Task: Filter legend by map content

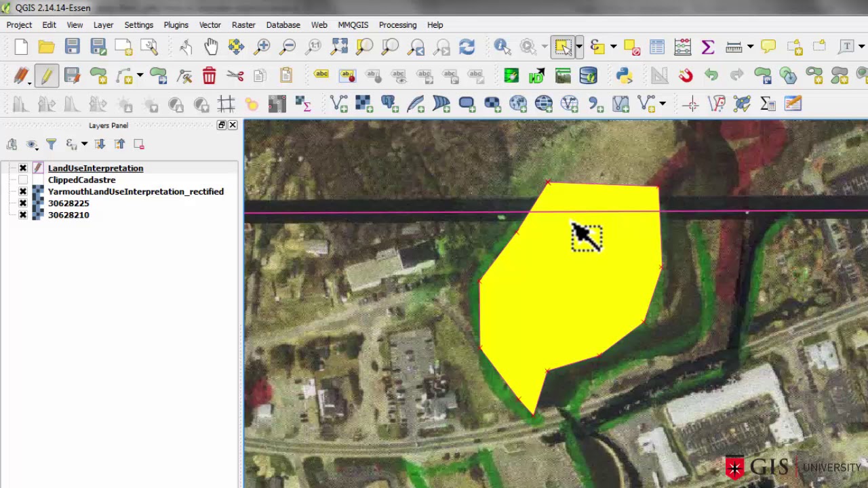Action: point(51,144)
